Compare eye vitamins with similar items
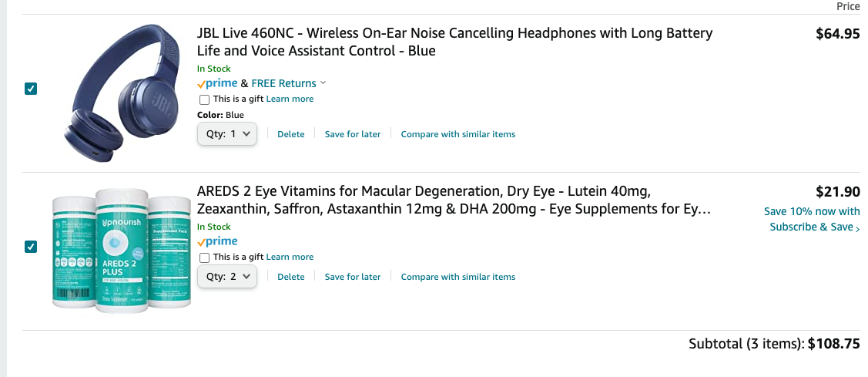The image size is (868, 377). (458, 277)
